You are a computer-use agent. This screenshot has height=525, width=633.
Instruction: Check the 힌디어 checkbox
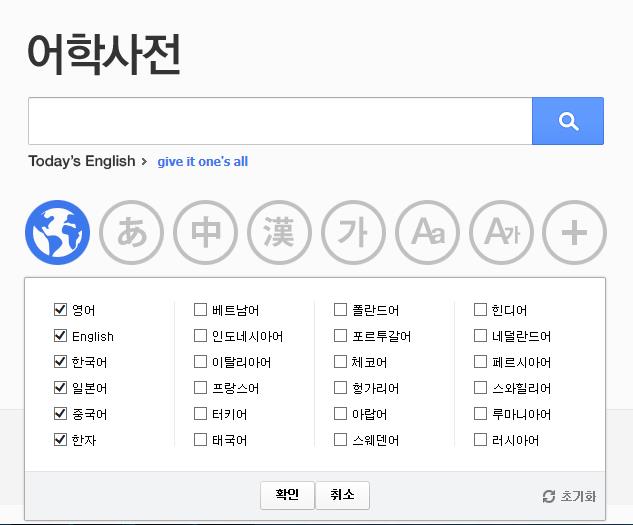480,310
